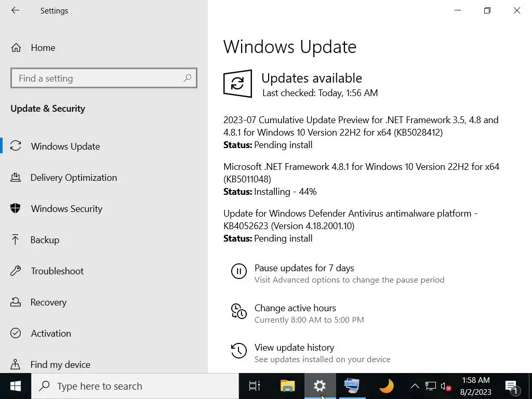Viewport: 532px width, 399px height.
Task: Show hidden system tray icons
Action: click(415, 386)
